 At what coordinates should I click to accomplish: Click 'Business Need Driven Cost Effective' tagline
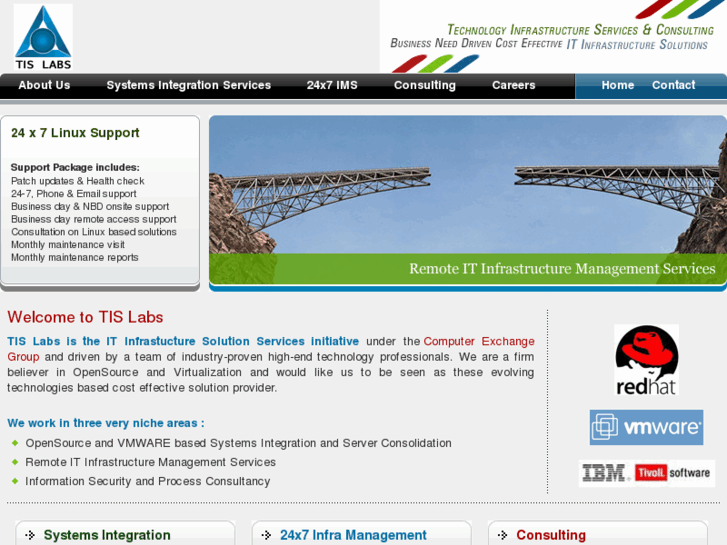click(476, 44)
